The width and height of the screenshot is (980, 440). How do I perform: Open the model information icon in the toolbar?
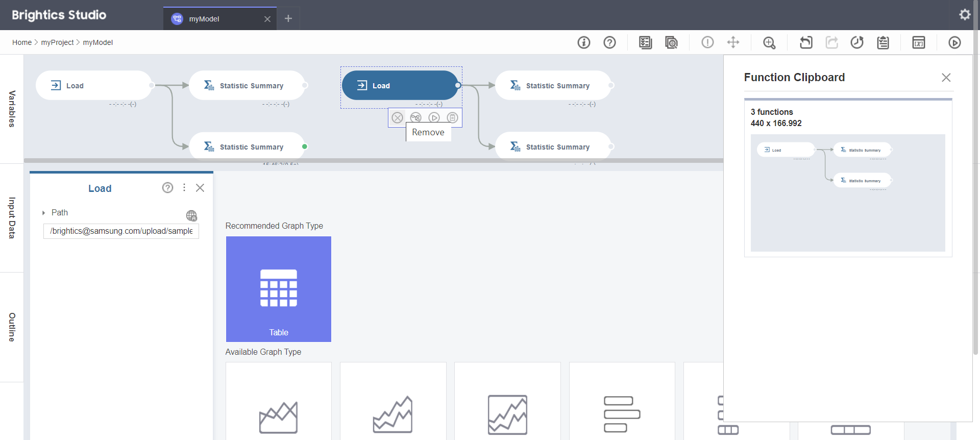[x=584, y=42]
